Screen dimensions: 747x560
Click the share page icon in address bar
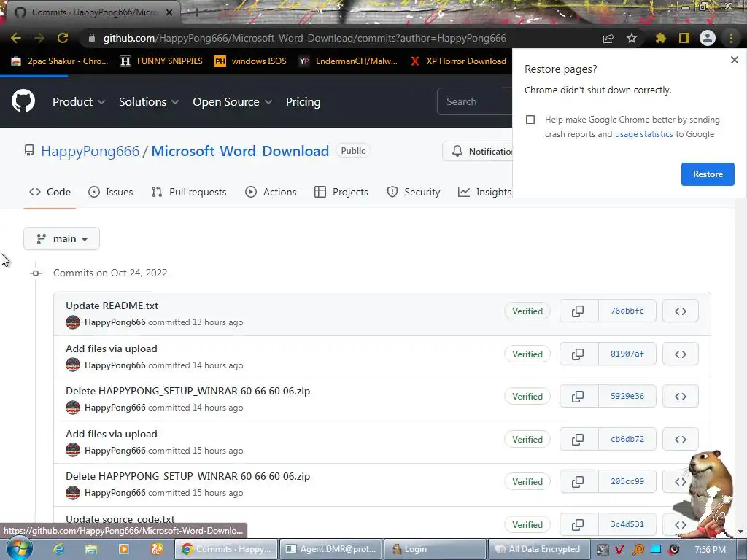click(x=608, y=39)
